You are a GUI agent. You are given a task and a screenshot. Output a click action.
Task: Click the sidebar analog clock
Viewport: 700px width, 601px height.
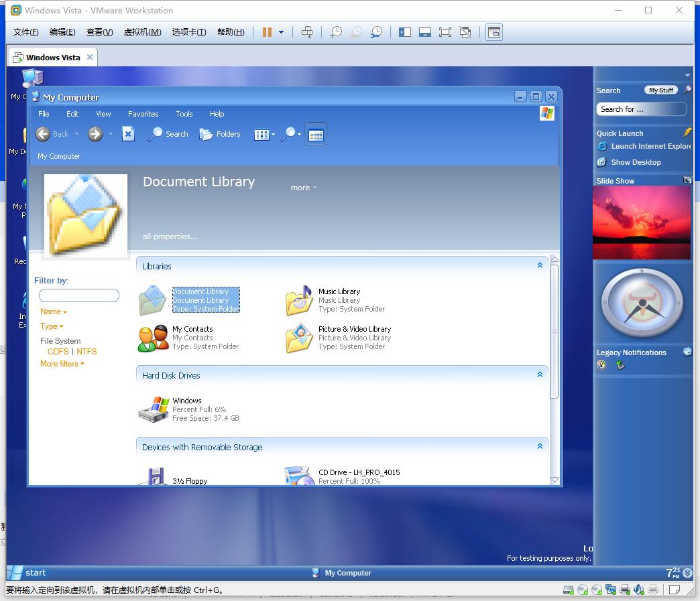pos(642,304)
